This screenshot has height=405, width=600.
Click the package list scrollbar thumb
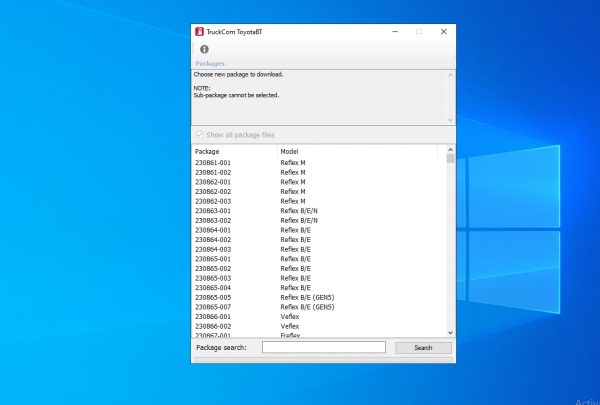(450, 158)
